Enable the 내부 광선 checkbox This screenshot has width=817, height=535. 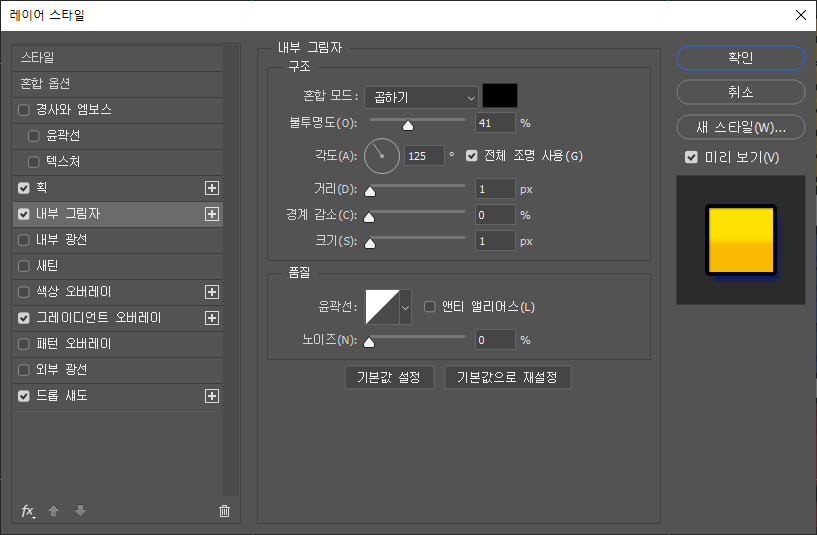tap(23, 240)
